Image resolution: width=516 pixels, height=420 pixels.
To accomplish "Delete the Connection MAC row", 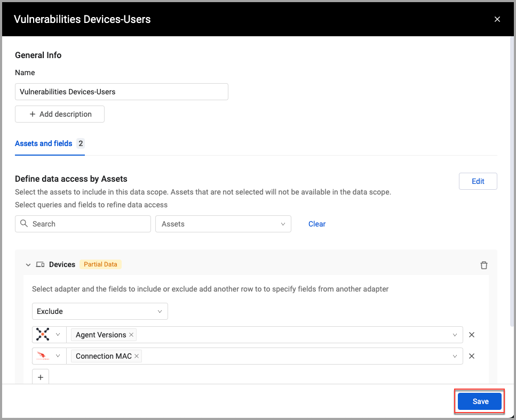I will point(471,356).
